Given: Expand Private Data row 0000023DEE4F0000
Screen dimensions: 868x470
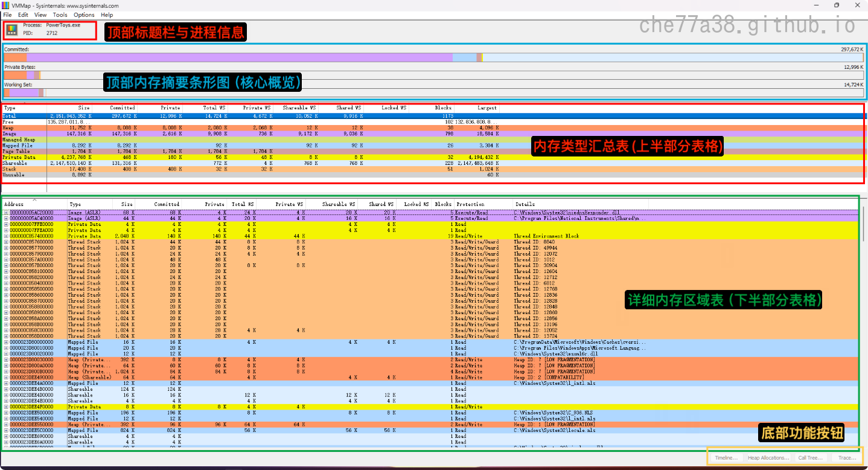Looking at the screenshot, I should pos(6,407).
